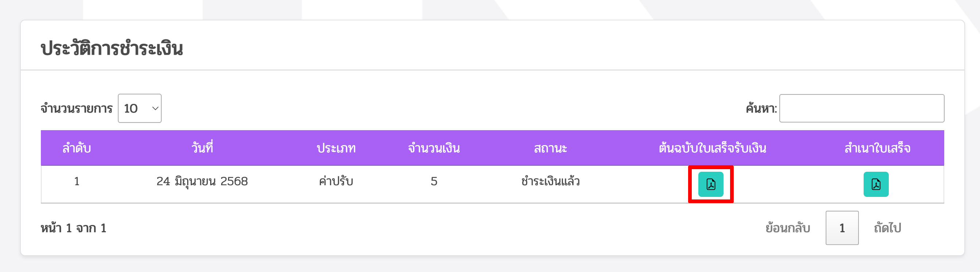Click the ชำระเงินแล้ว status cell
Image resolution: width=980 pixels, height=272 pixels.
551,182
